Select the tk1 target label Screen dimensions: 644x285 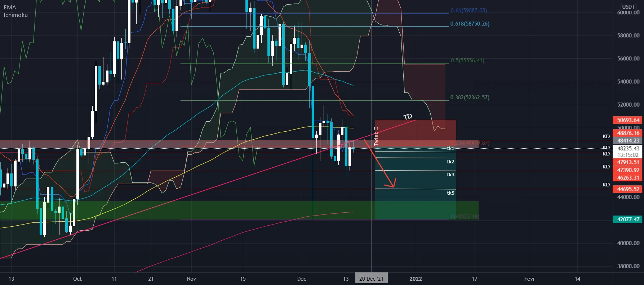pos(450,148)
